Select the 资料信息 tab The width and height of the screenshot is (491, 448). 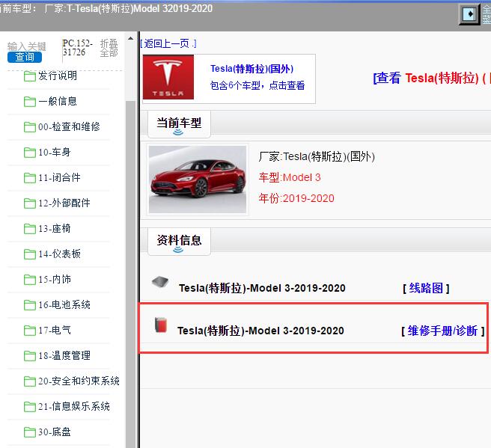[x=179, y=242]
